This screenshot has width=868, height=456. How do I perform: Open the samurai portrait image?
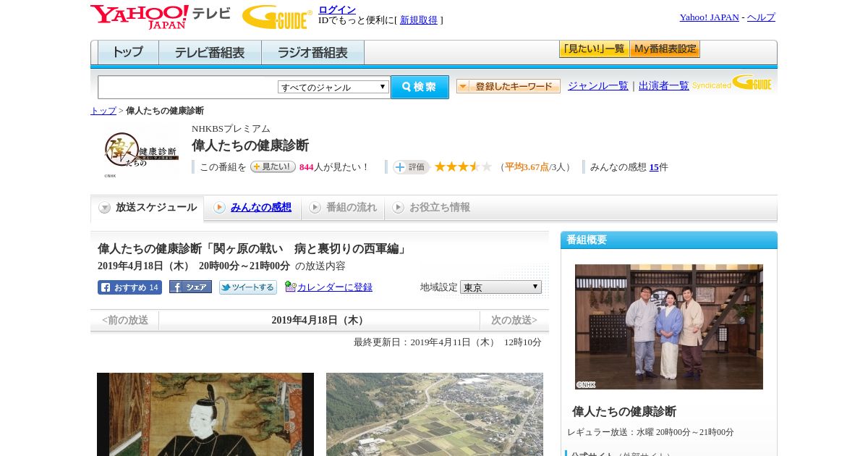click(205, 414)
